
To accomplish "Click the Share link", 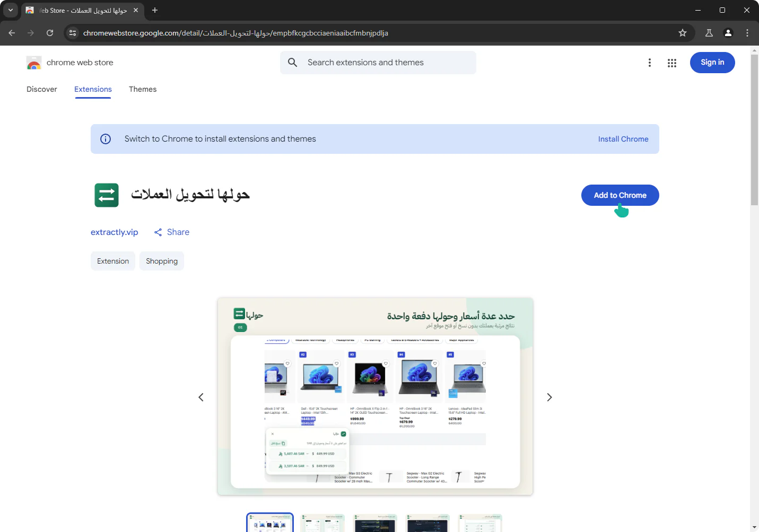I will point(172,232).
